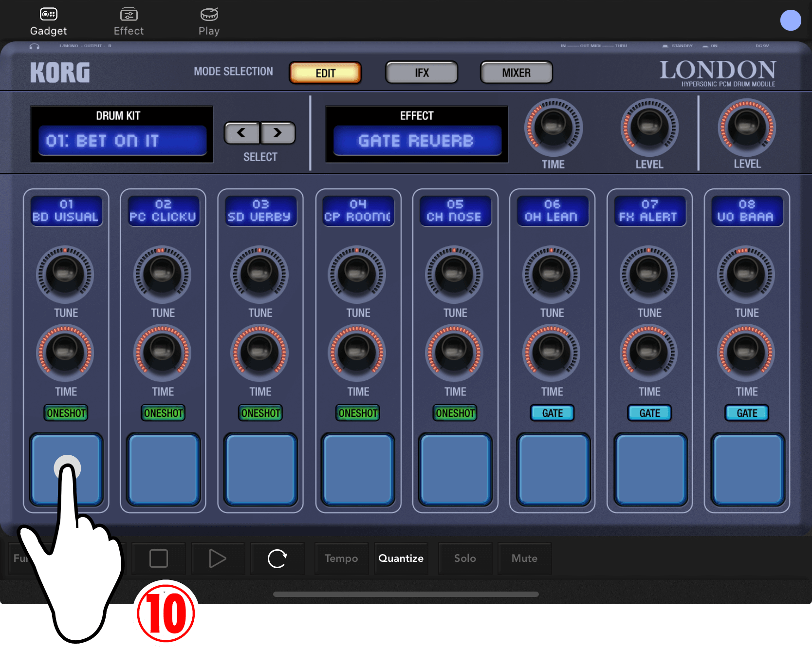Click the 08 VO BAAA sample display
This screenshot has height=650, width=812.
pyautogui.click(x=747, y=211)
